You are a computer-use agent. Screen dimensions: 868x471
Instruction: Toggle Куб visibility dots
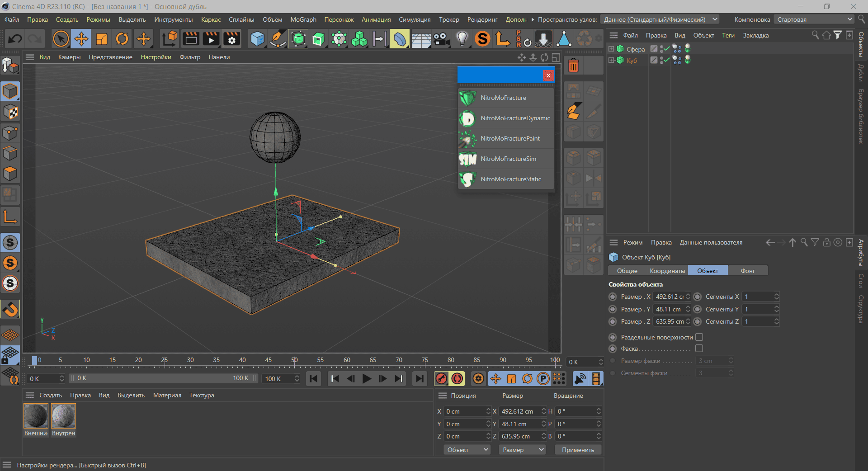662,60
